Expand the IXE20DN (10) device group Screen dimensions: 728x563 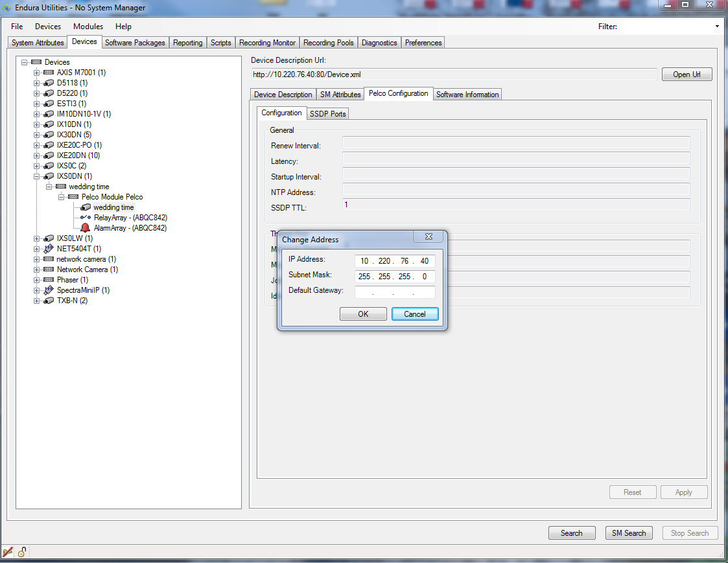point(37,155)
